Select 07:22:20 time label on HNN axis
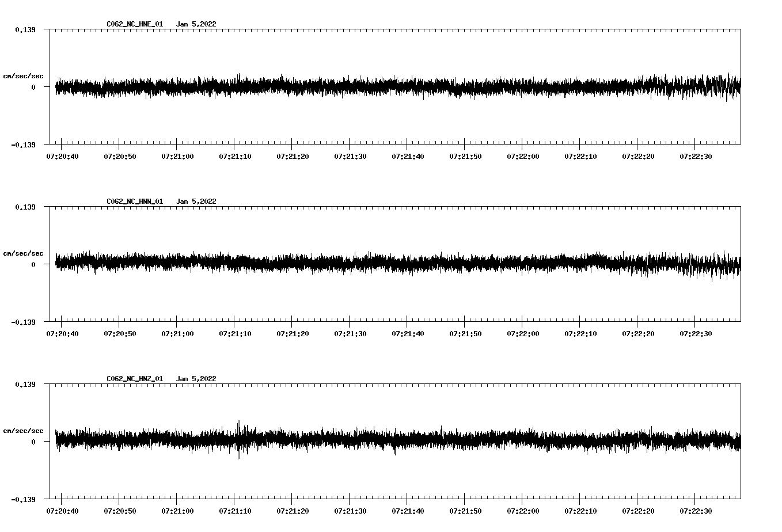This screenshot has width=782, height=532. (638, 333)
